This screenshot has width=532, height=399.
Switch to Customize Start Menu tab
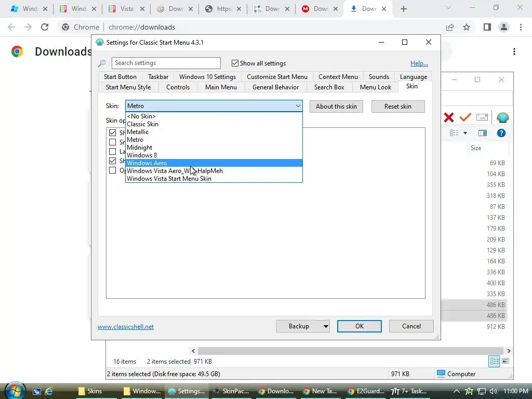click(277, 77)
